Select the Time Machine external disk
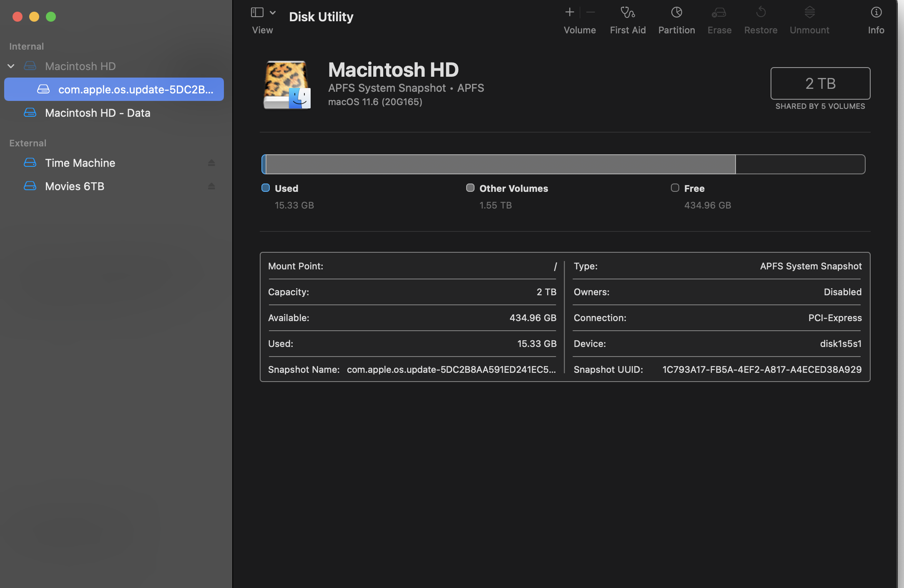 point(80,163)
